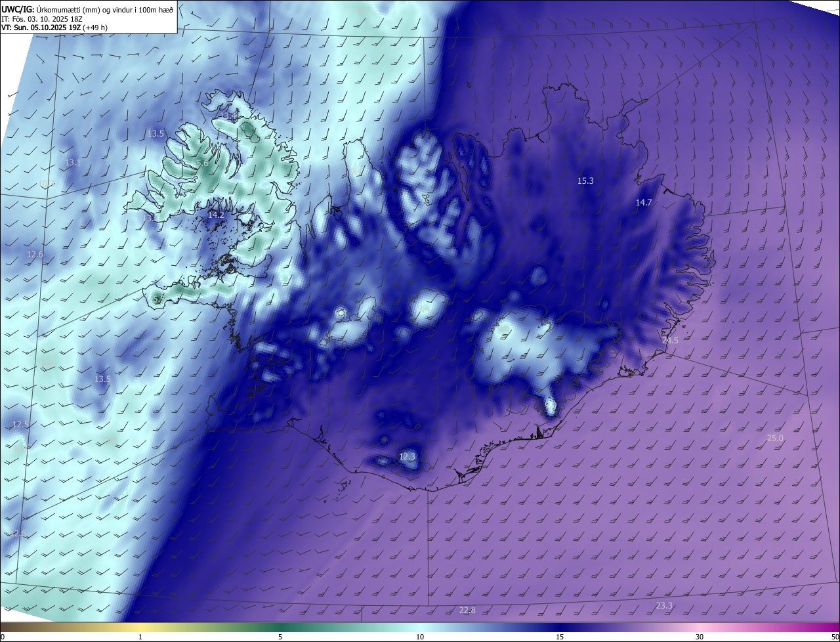The height and width of the screenshot is (642, 840).
Task: Click the 13.1 value label on the map
Action: click(x=73, y=163)
